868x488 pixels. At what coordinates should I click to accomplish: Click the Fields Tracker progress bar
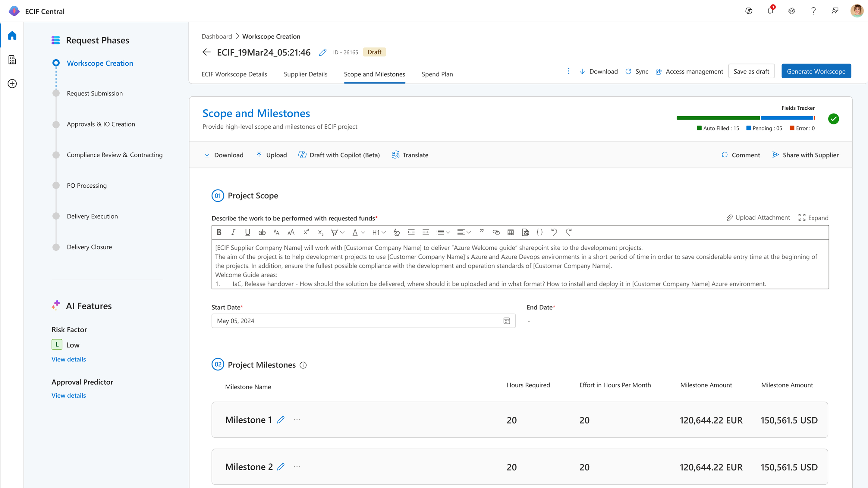tap(745, 118)
